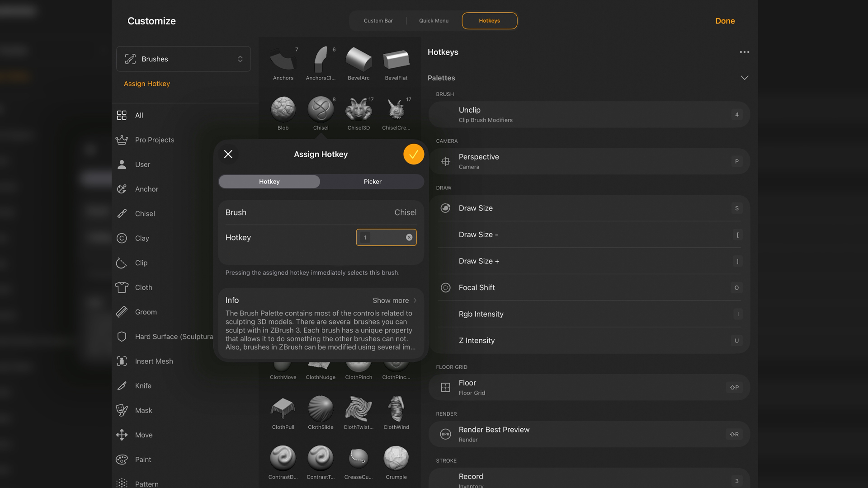The height and width of the screenshot is (488, 868).
Task: Click the Perspective camera hotkey row
Action: [589, 161]
